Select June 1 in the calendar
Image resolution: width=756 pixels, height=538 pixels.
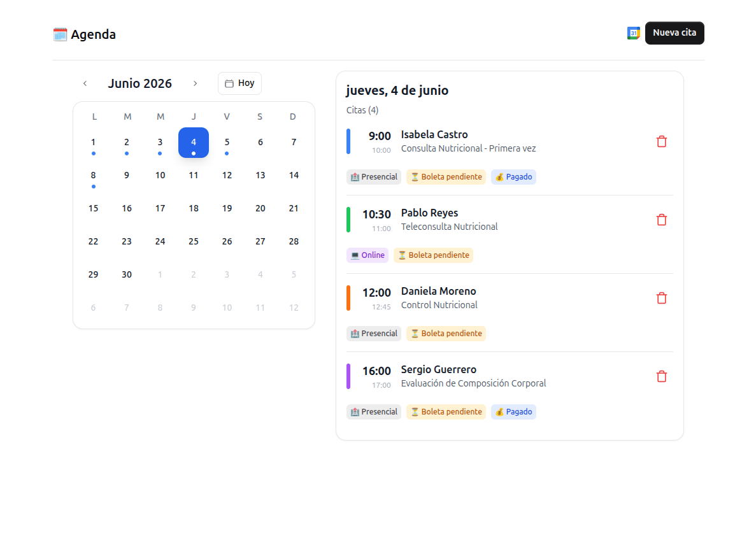point(93,143)
